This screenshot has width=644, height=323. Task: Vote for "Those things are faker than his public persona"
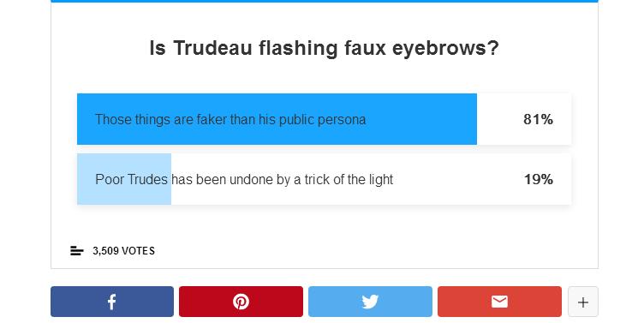324,119
